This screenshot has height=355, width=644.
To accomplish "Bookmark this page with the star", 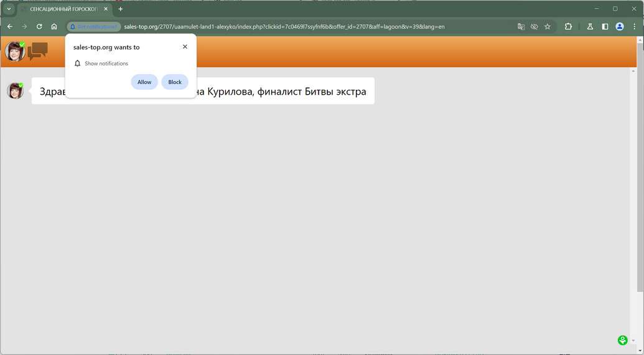I will pyautogui.click(x=548, y=26).
